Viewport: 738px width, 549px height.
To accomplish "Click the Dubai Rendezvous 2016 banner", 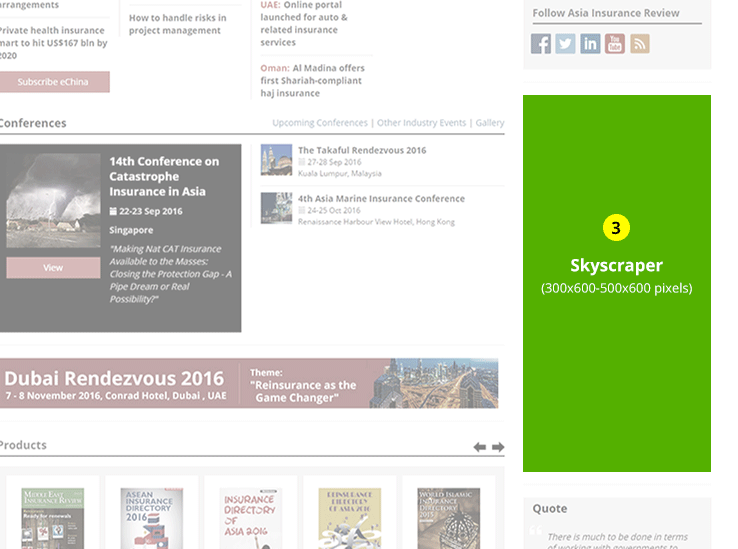I will (x=249, y=383).
